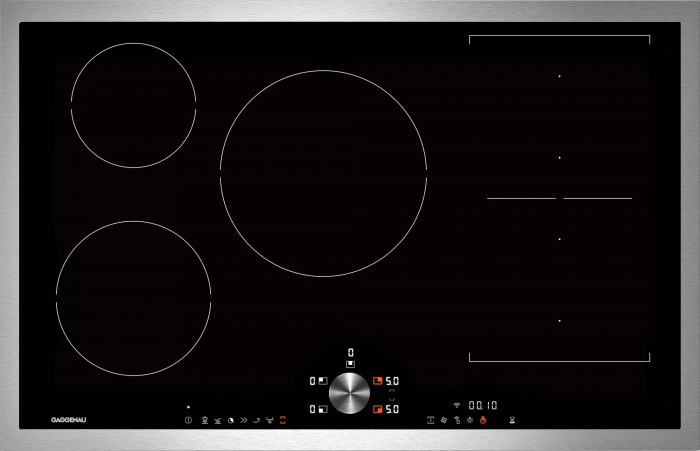Tap the fan ventilation icon

(444, 420)
